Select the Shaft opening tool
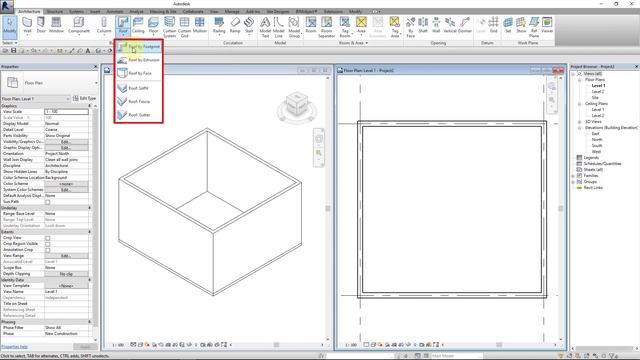The image size is (640, 360). (423, 25)
